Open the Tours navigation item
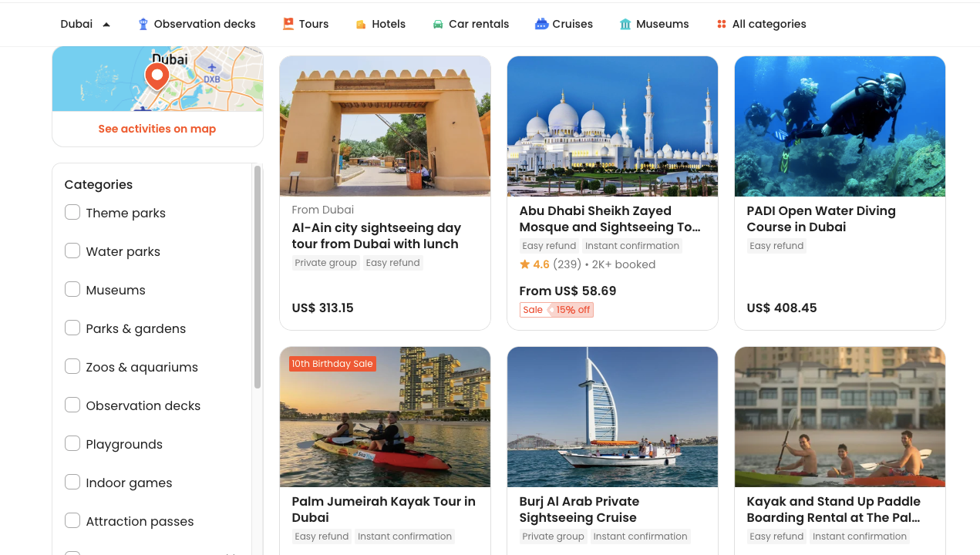980x555 pixels. (x=305, y=24)
